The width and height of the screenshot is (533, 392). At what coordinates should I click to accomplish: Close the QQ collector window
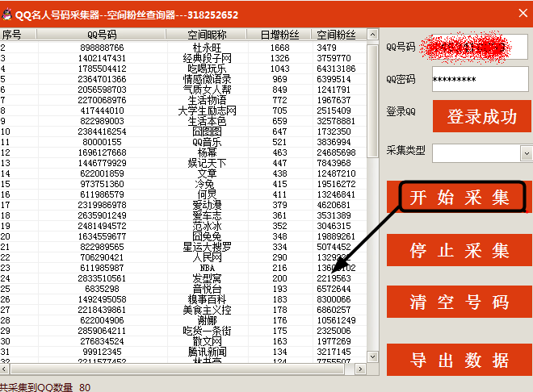tap(523, 13)
